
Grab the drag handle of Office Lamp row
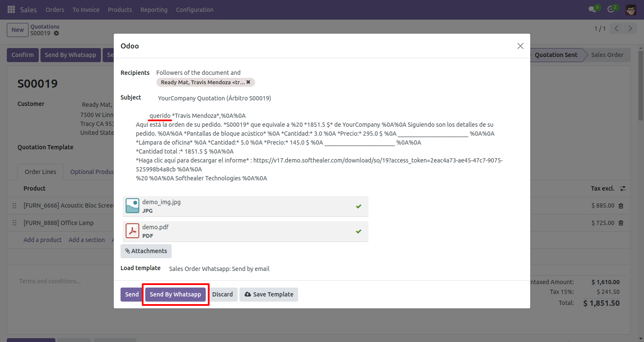(x=14, y=223)
